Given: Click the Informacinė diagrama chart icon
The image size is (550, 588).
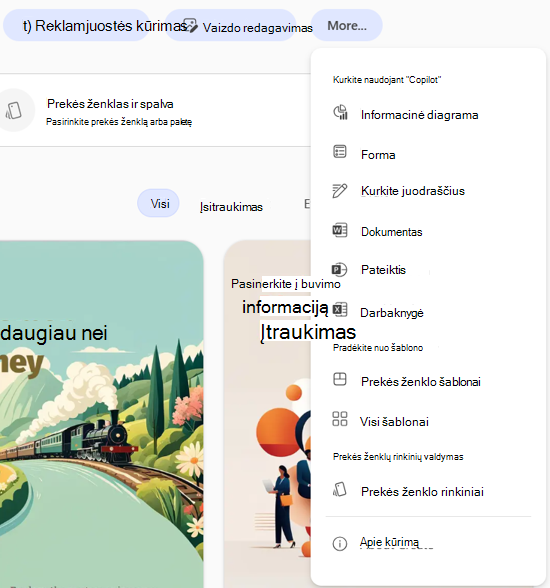Looking at the screenshot, I should click(x=340, y=113).
